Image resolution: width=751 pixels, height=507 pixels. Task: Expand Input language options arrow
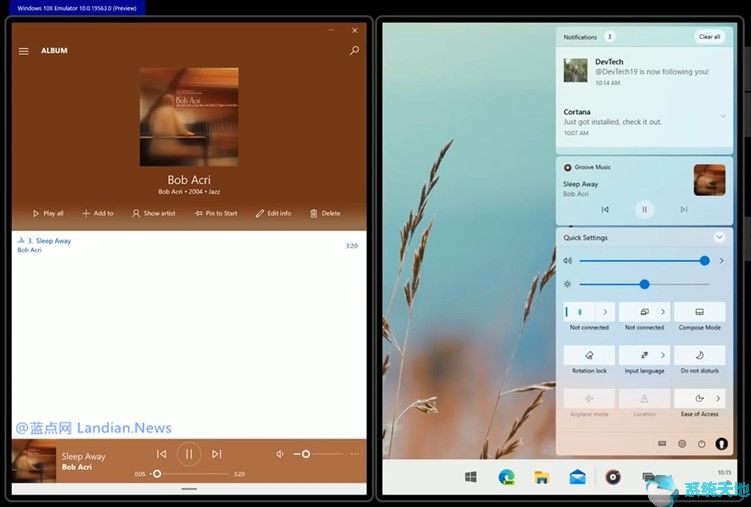pos(663,355)
